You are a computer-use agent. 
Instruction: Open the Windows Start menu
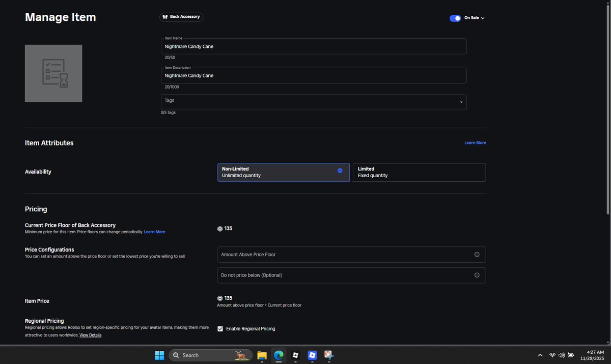pos(159,355)
